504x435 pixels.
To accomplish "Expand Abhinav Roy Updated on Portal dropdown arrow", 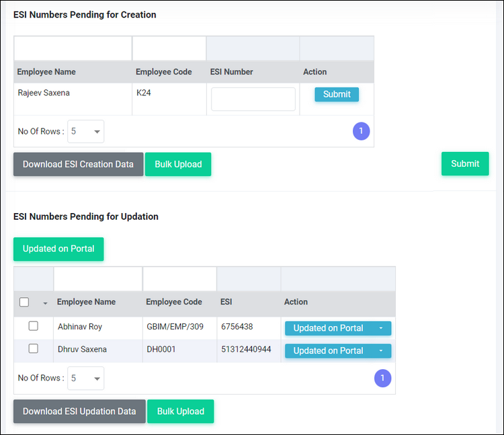I will 381,328.
